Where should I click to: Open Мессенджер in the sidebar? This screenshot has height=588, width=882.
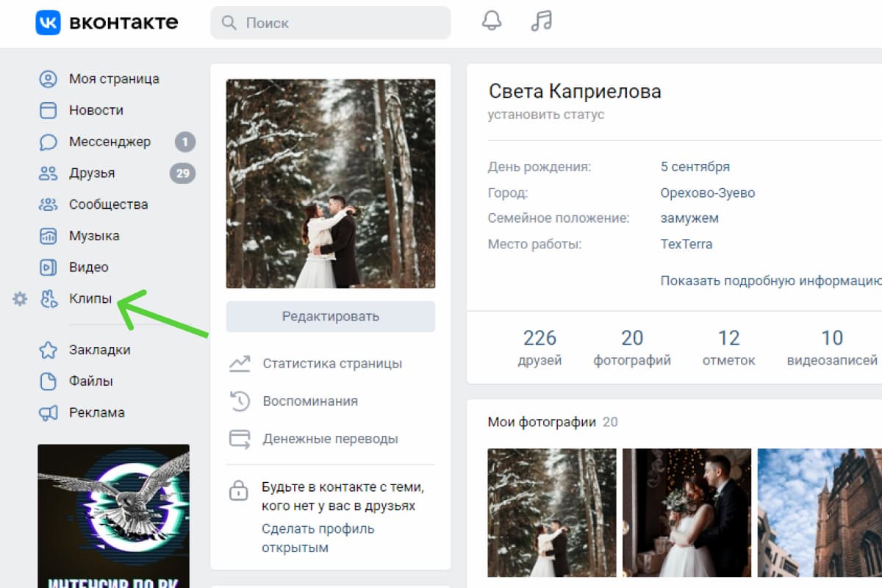[x=110, y=142]
